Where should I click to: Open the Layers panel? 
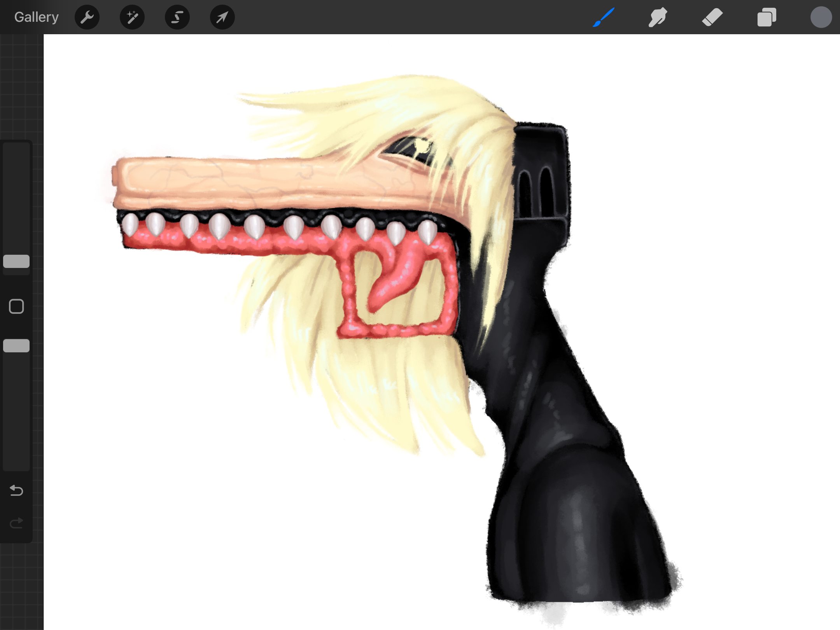pyautogui.click(x=767, y=17)
